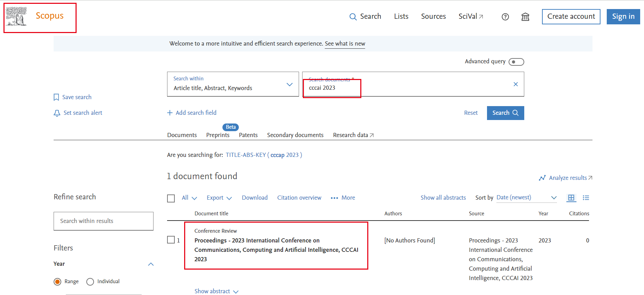Open the More options ellipsis menu
Image resolution: width=644 pixels, height=295 pixels.
pyautogui.click(x=343, y=198)
